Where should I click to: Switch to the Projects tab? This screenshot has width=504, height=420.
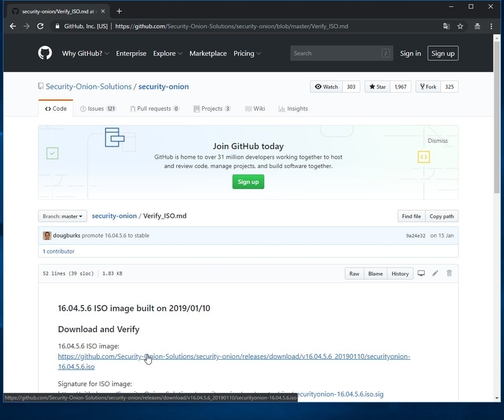pos(212,108)
